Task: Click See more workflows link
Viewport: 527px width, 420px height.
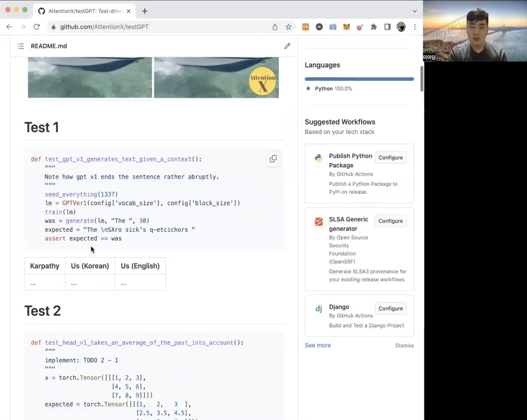Action: tap(318, 345)
